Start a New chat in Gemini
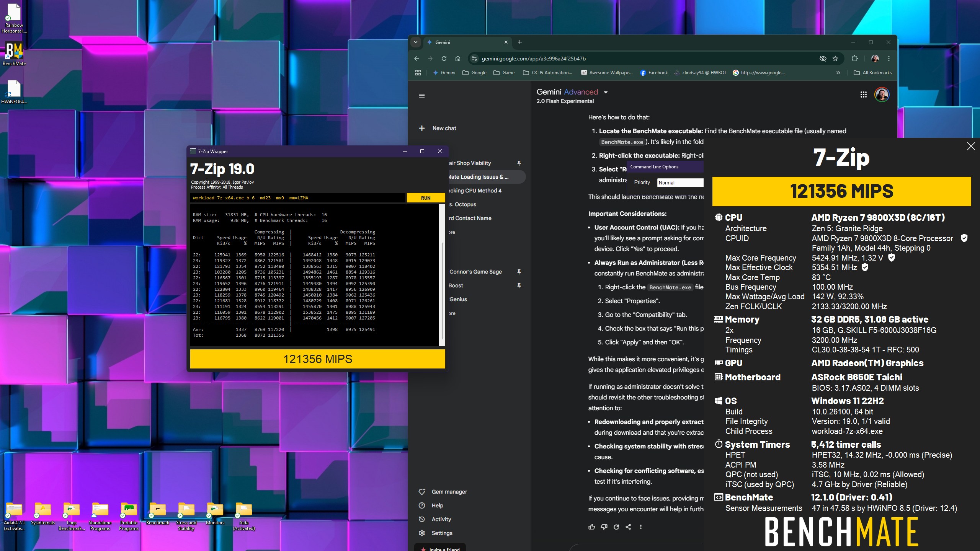This screenshot has width=980, height=551. tap(438, 128)
